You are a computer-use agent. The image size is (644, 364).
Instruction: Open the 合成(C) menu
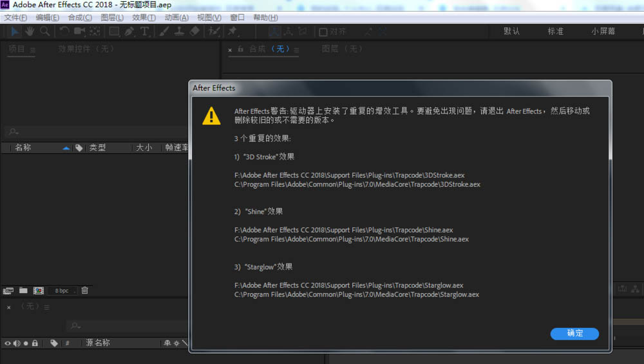[80, 17]
